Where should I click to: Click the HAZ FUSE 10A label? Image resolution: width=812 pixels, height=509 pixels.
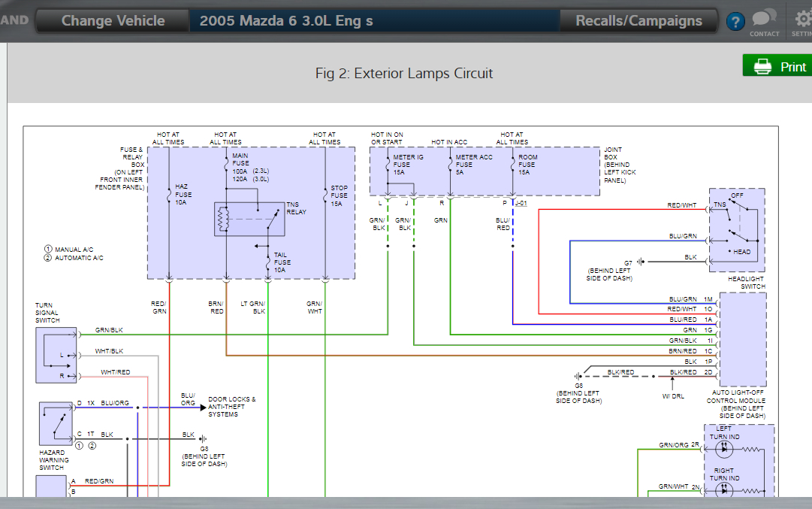point(183,195)
